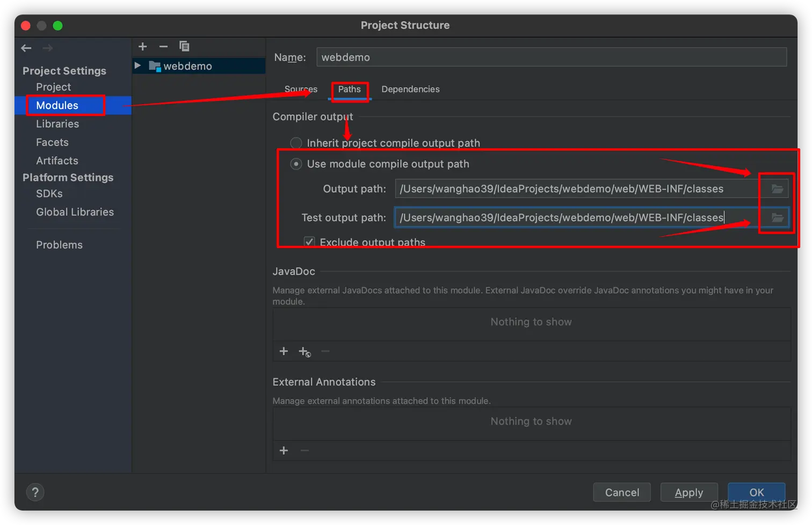Switch to the Sources tab
Screen dimensions: 812x525
coord(301,89)
